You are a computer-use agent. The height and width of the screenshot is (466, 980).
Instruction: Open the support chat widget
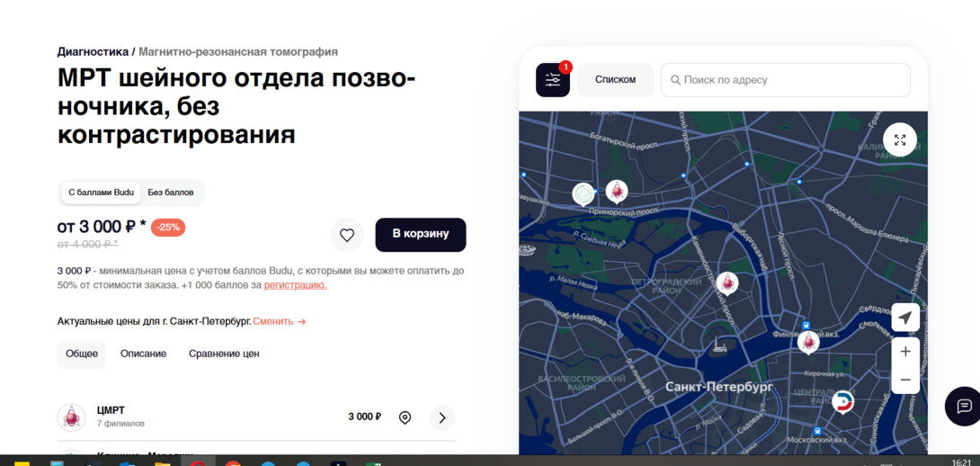click(964, 406)
